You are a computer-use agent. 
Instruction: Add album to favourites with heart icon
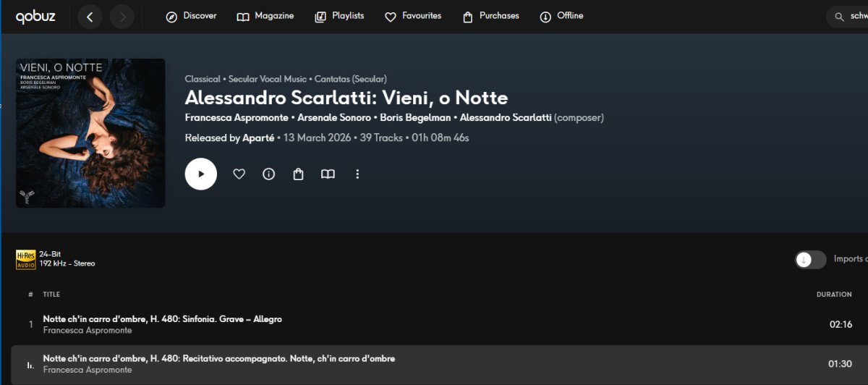pos(239,174)
